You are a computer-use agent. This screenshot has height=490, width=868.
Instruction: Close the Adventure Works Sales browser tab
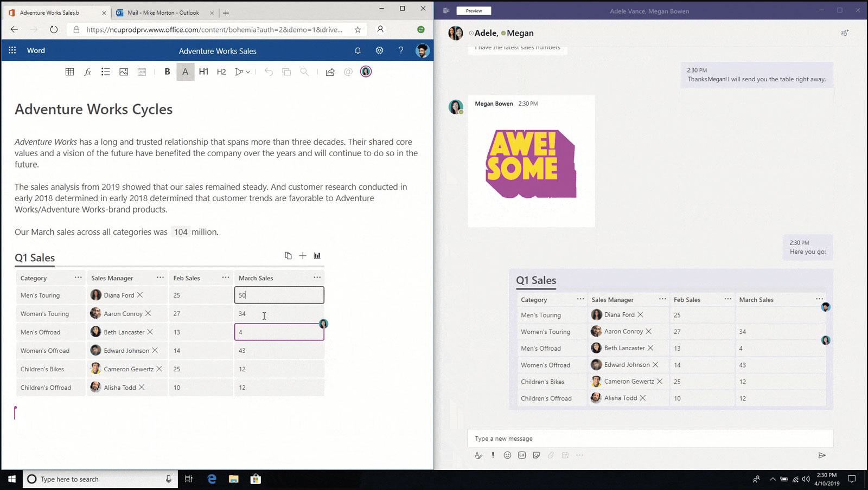point(104,13)
